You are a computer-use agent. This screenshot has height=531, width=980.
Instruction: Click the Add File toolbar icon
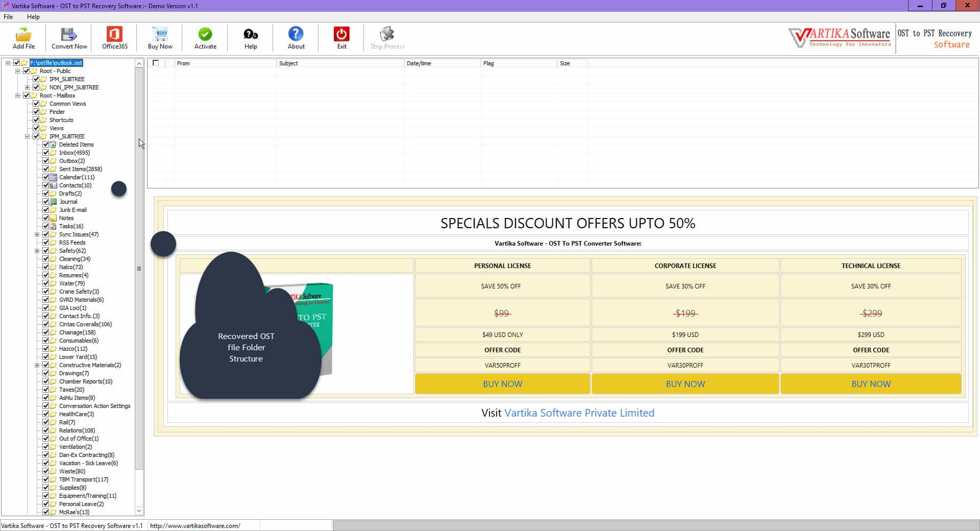click(23, 34)
